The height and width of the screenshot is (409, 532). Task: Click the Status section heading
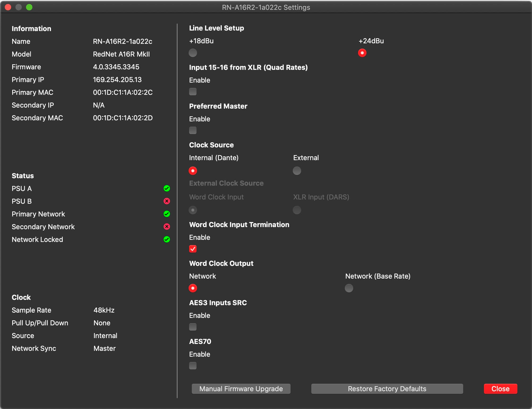click(x=23, y=176)
